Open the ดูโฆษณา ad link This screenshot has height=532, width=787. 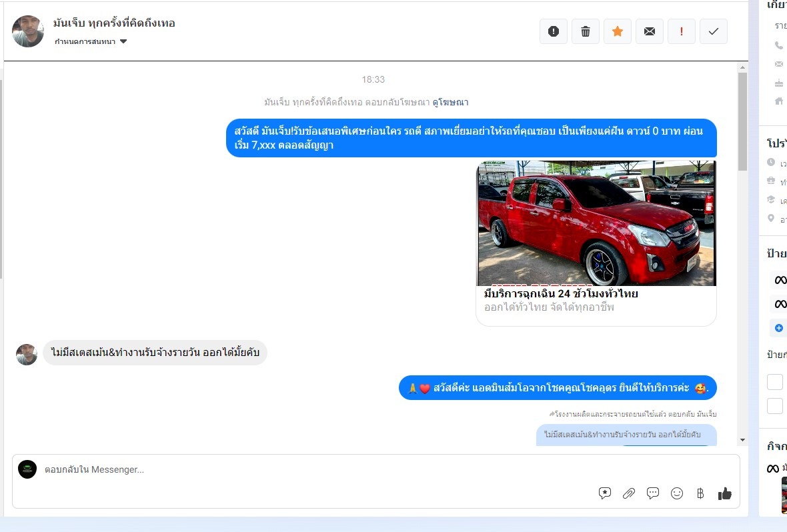click(x=450, y=102)
